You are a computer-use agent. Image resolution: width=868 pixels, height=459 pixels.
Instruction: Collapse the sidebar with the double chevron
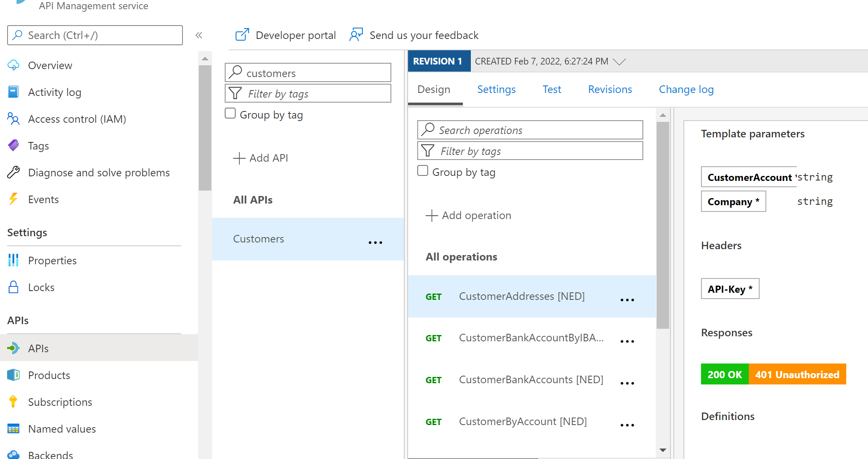tap(199, 35)
